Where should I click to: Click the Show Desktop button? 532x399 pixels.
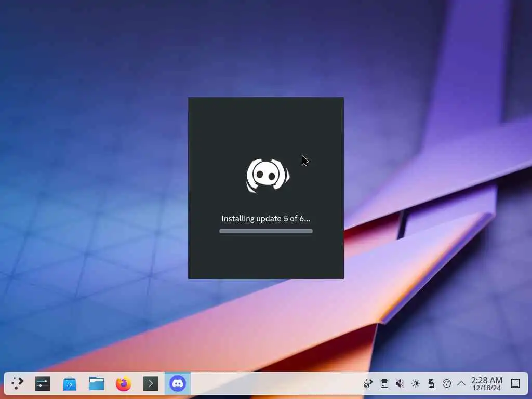tap(515, 384)
